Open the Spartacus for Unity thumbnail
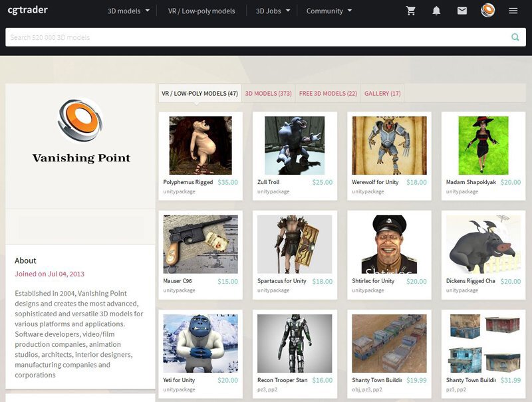Viewport: 532px width, 402px height. pos(295,245)
